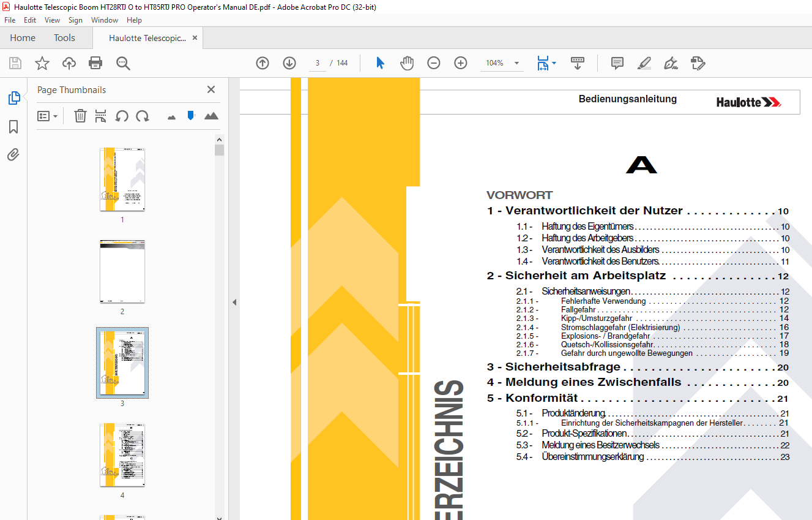
Task: Click 'Stromschlaggefahr (Elektrisierung)' contents line
Action: pyautogui.click(x=620, y=328)
